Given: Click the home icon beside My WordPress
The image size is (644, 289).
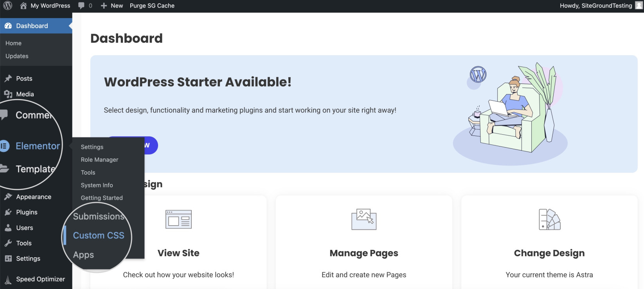Looking at the screenshot, I should click(23, 5).
